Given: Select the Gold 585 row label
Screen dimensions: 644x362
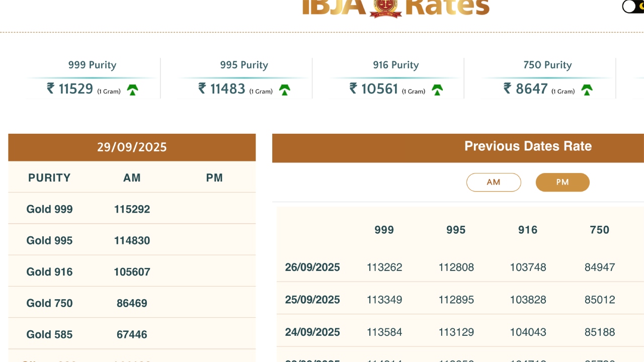Looking at the screenshot, I should (x=49, y=334).
